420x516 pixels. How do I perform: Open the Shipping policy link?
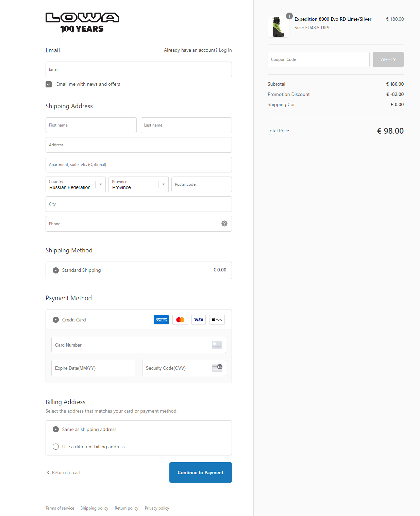(x=94, y=508)
